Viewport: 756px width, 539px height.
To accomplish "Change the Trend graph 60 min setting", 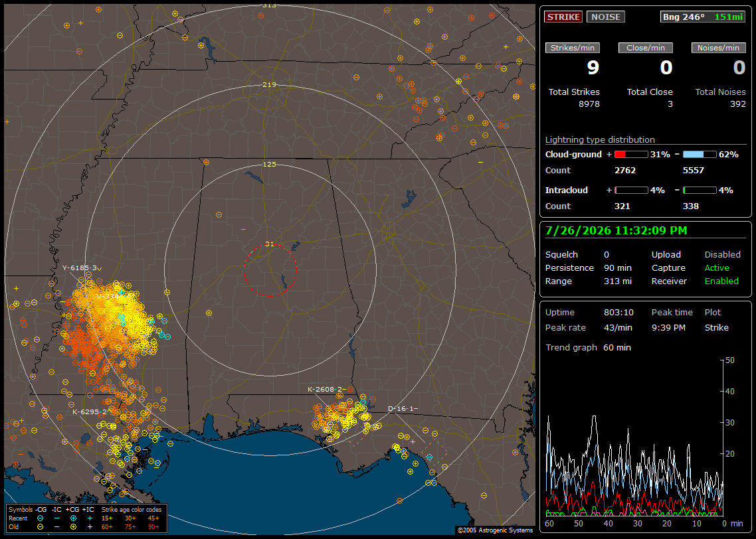I will point(616,348).
